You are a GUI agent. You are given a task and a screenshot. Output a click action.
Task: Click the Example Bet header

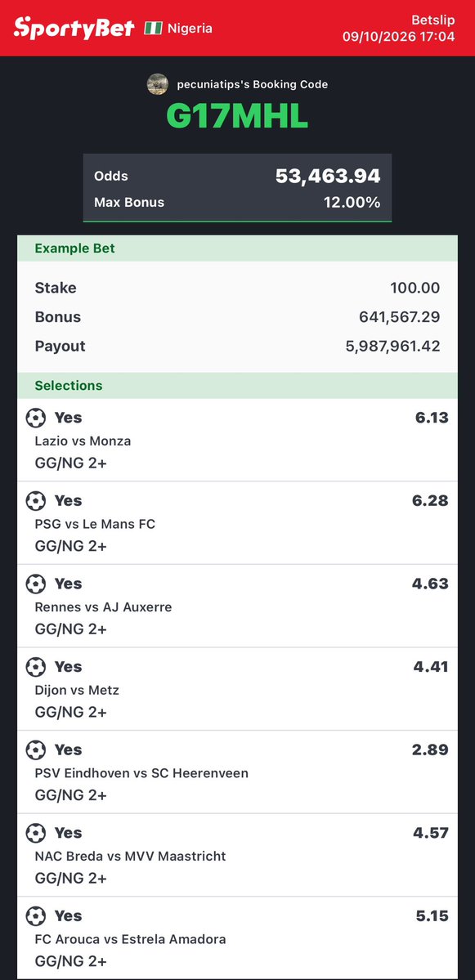(237, 248)
